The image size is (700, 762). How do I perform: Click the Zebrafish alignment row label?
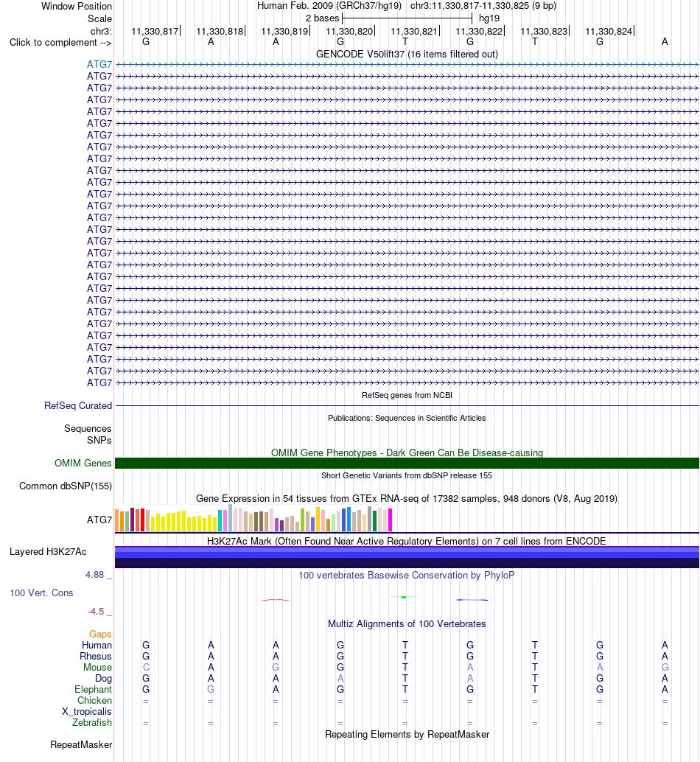[x=92, y=723]
